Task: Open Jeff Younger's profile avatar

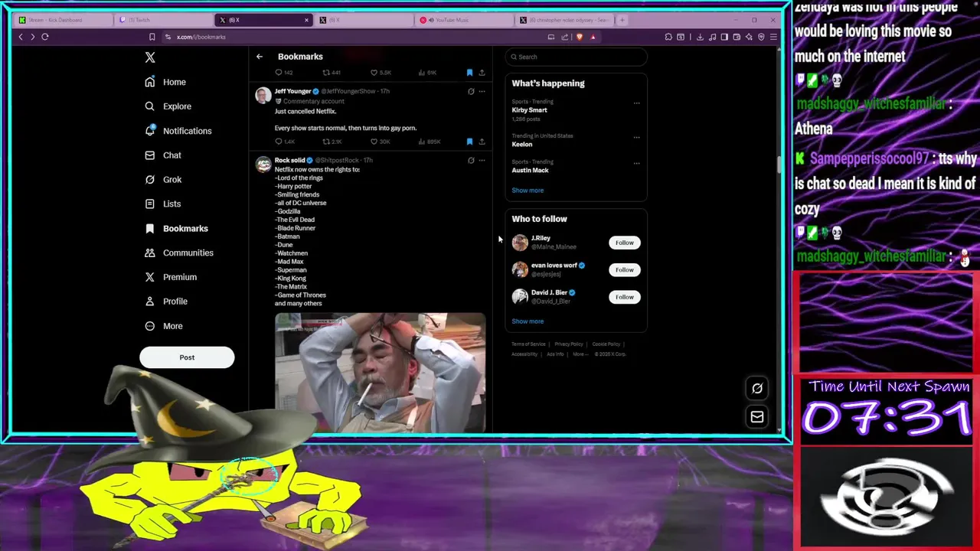Action: (263, 96)
